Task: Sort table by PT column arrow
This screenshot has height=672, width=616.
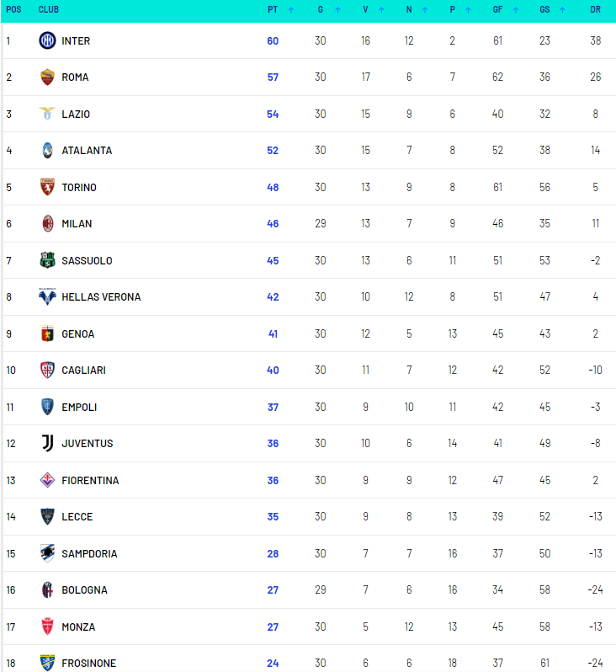Action: click(x=291, y=10)
